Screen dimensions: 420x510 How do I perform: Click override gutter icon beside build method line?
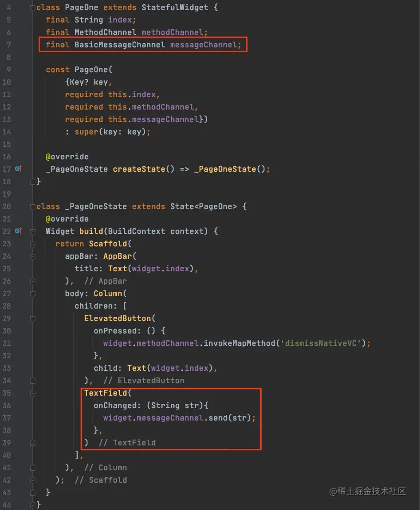(18, 231)
